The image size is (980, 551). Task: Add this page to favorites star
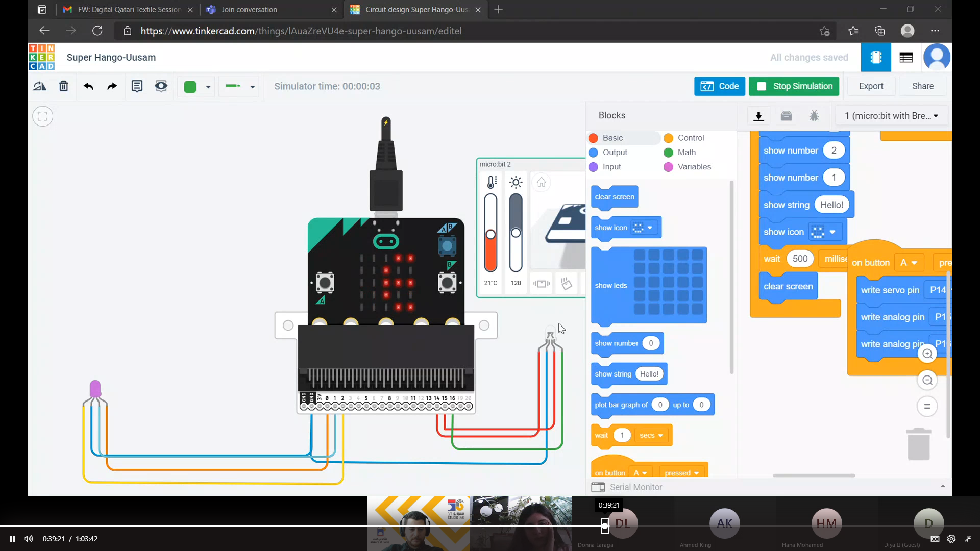pos(824,31)
